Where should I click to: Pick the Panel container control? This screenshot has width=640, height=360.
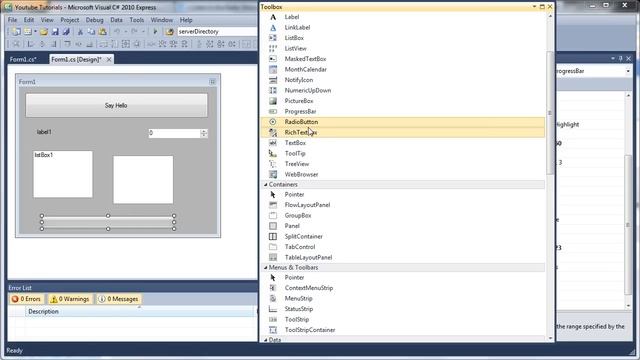pos(292,226)
